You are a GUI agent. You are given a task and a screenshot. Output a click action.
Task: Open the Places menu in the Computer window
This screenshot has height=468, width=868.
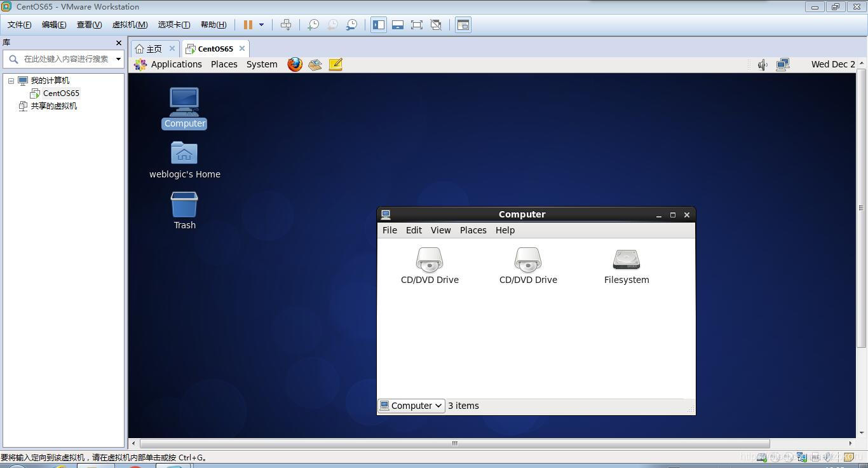point(473,230)
